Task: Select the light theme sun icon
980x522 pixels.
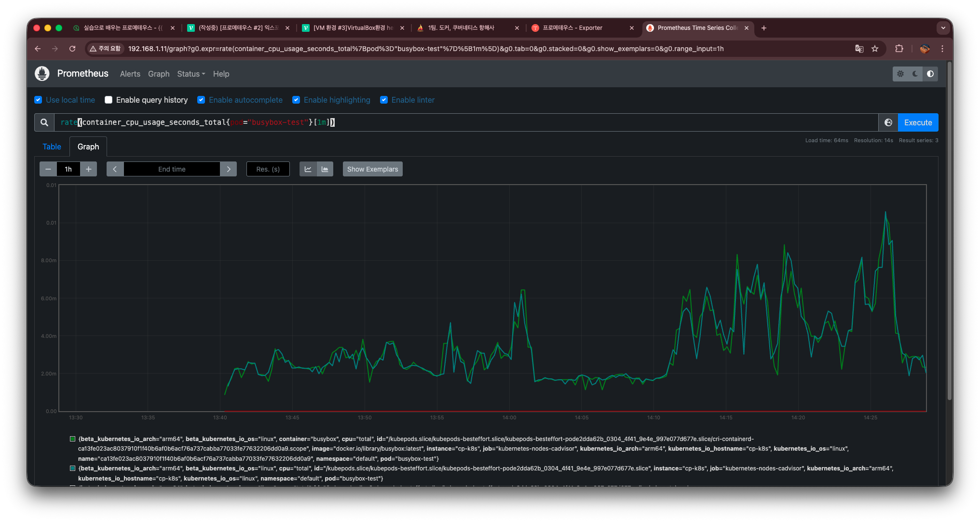Action: point(900,74)
